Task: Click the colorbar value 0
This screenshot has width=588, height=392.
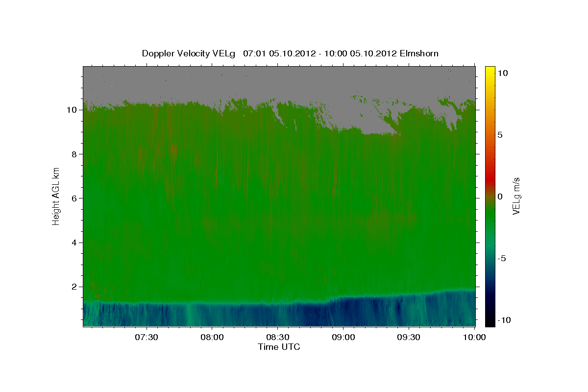Action: [x=500, y=196]
